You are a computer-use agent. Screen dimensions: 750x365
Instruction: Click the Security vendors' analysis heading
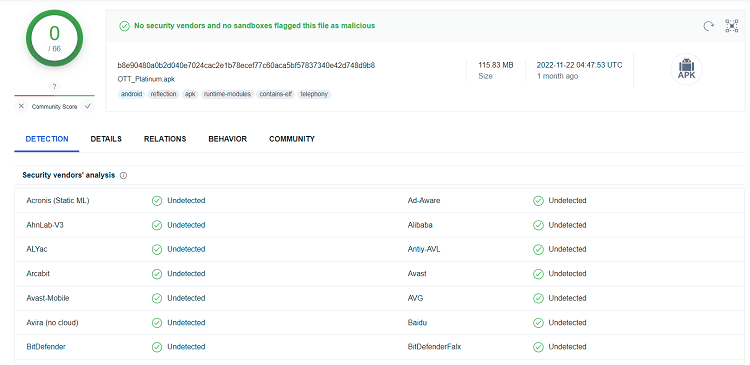click(69, 176)
